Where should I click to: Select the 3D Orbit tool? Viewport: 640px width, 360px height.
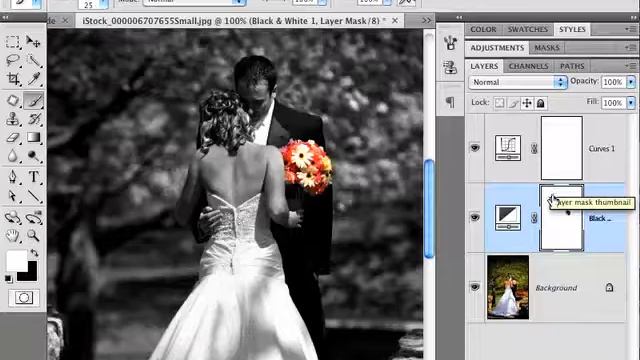point(33,217)
